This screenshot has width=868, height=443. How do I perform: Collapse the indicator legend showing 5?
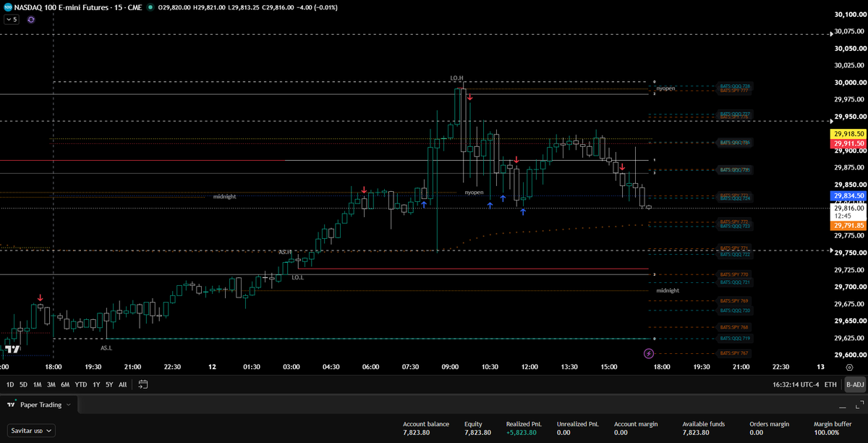click(12, 20)
